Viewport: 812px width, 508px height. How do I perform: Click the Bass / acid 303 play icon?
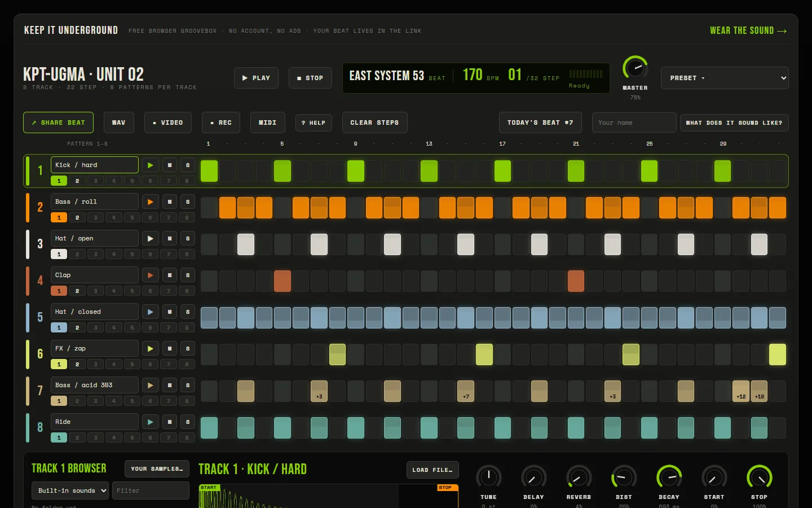click(150, 385)
